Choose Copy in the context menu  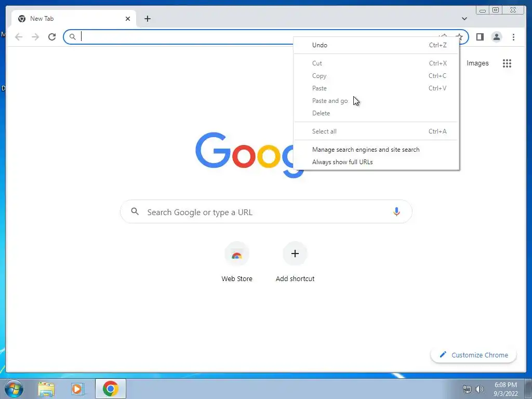[376, 76]
